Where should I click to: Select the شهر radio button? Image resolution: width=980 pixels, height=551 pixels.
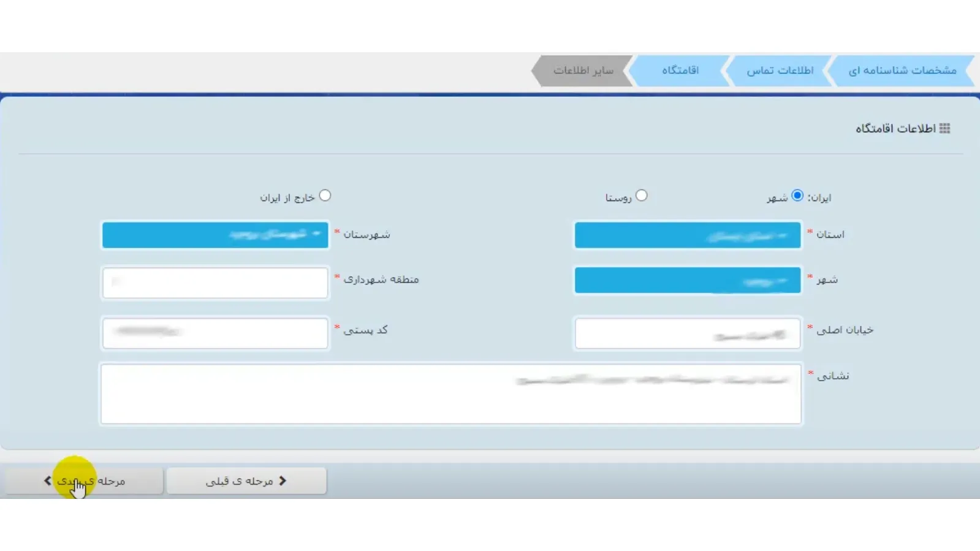coord(797,196)
